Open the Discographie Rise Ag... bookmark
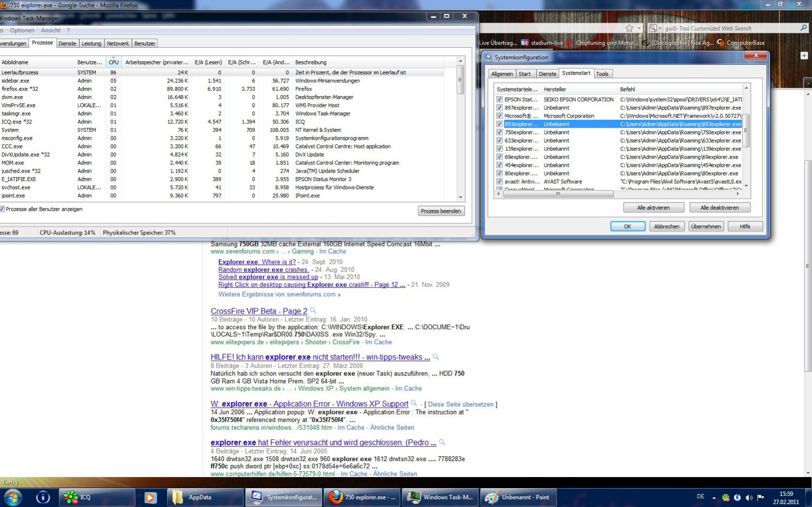Screen dimensions: 812x507 (678, 43)
